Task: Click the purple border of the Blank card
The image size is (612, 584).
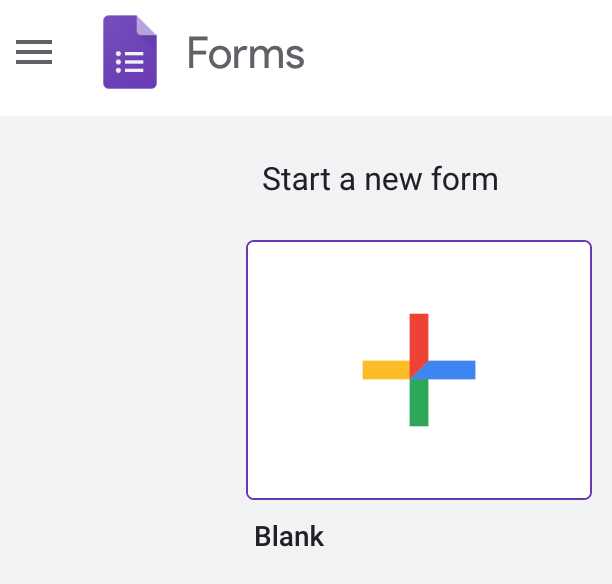Action: [x=247, y=370]
